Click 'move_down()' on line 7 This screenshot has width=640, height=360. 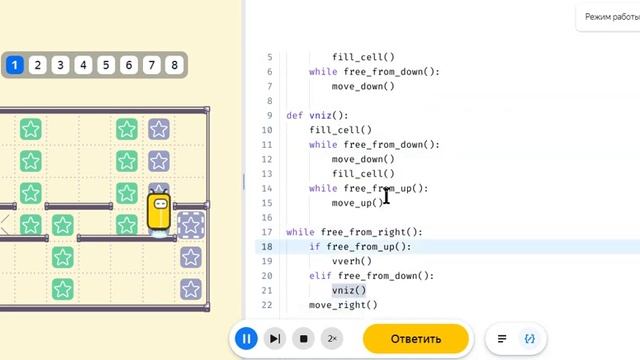363,86
